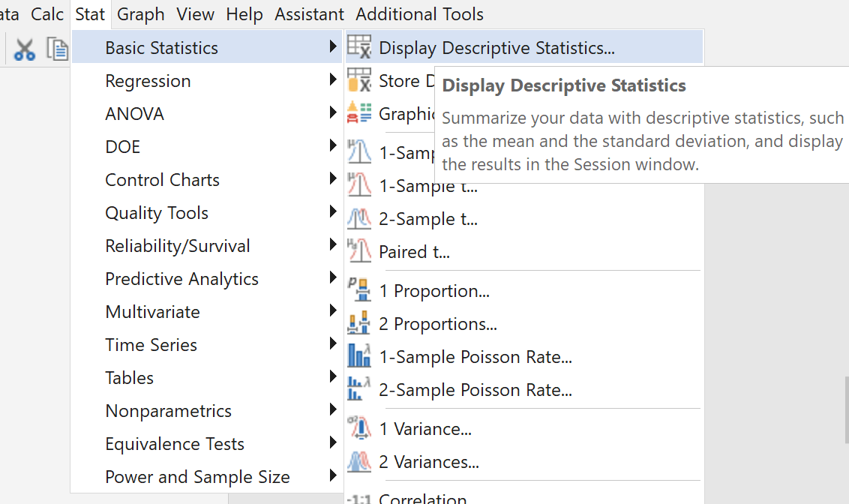Choose 2 Variances... command
Screen dimensions: 849x504
coord(524,462)
